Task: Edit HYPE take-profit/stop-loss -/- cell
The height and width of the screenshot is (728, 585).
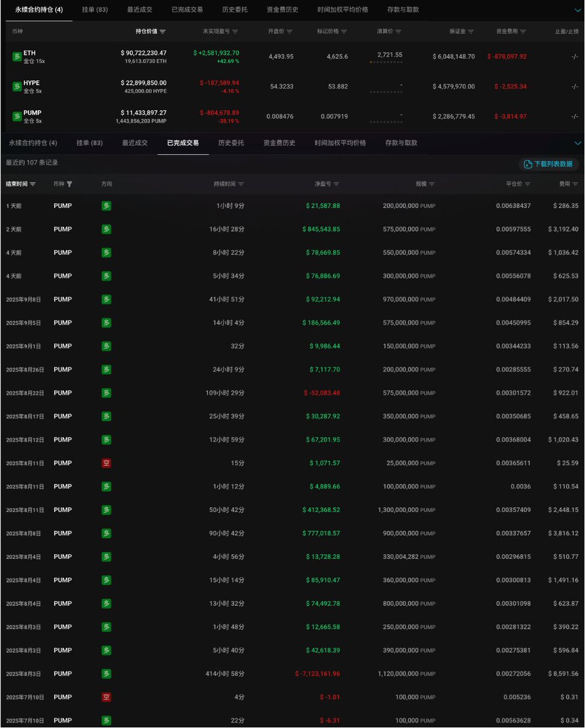Action: [x=575, y=86]
